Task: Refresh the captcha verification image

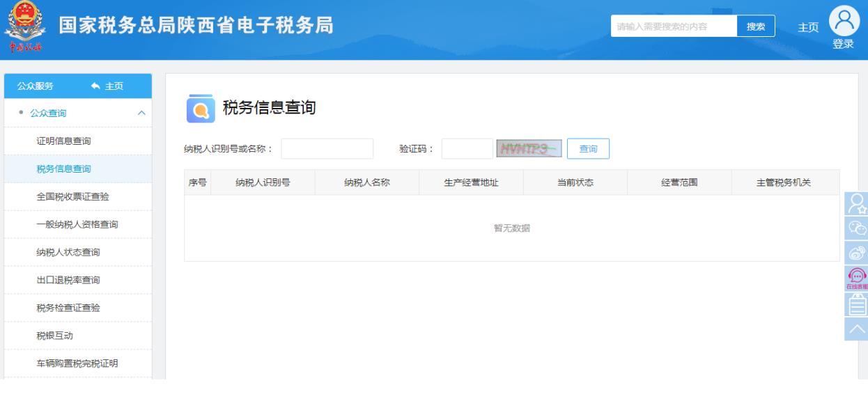Action: tap(528, 148)
